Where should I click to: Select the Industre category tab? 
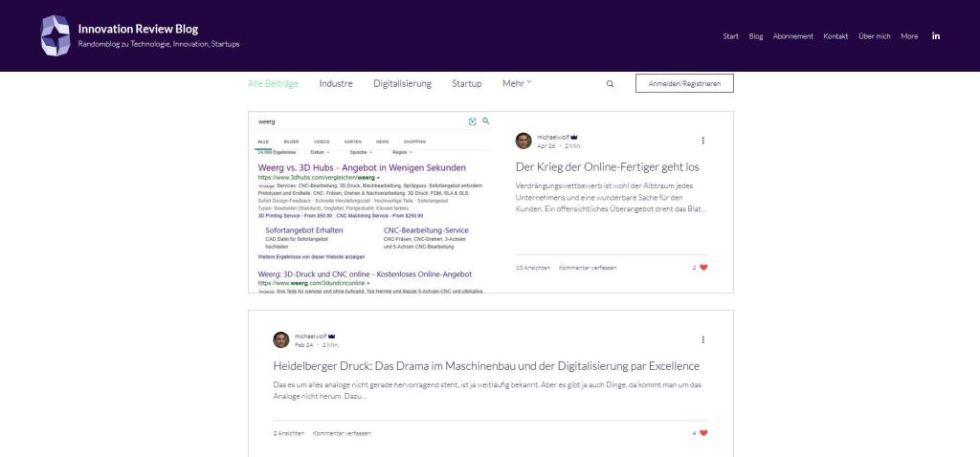pyautogui.click(x=336, y=83)
